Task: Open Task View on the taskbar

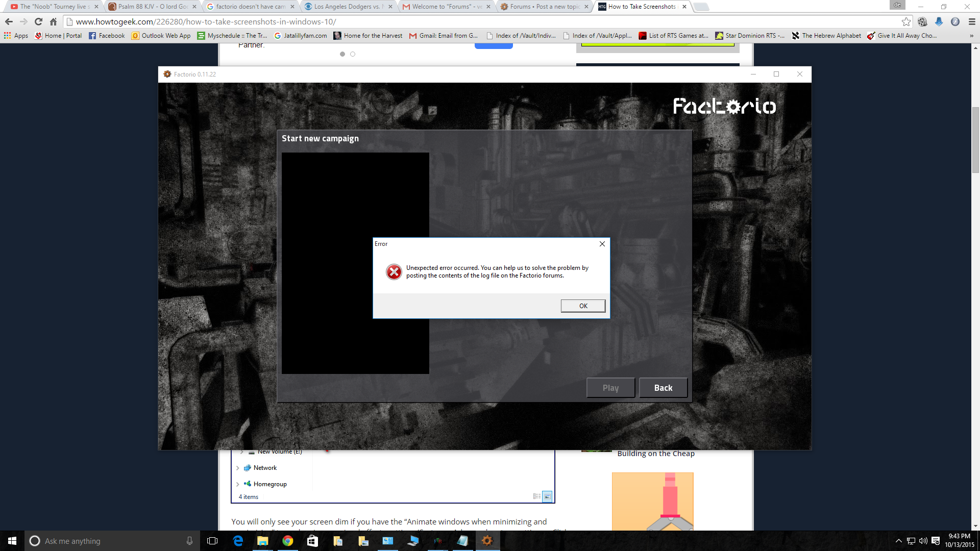Action: coord(212,541)
